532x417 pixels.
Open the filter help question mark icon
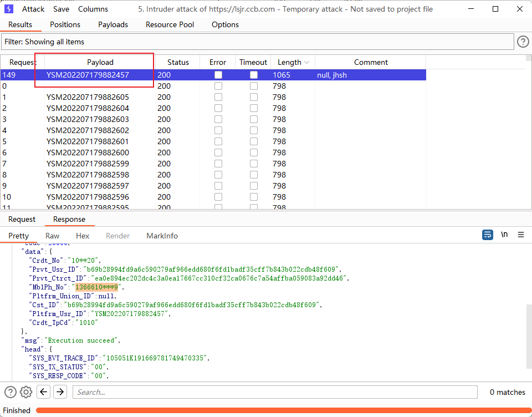pyautogui.click(x=523, y=42)
